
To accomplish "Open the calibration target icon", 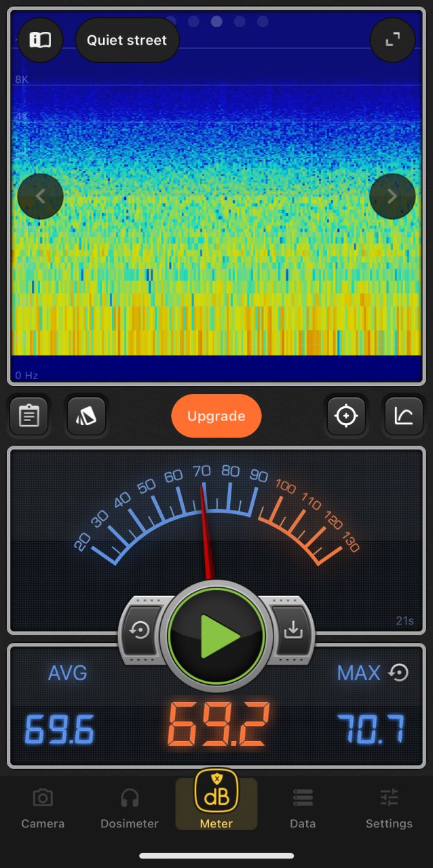I will pyautogui.click(x=346, y=416).
